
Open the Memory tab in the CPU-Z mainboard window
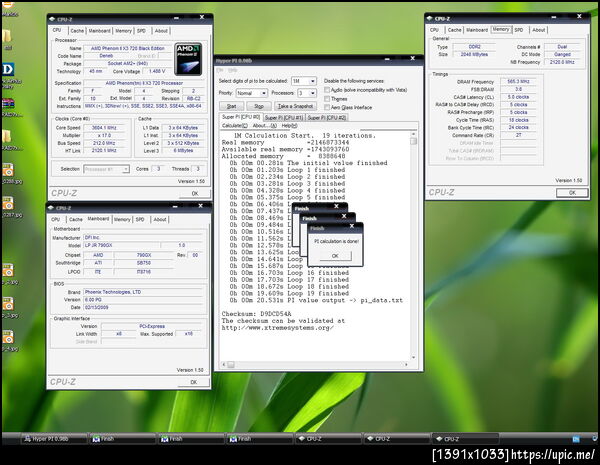tap(122, 219)
